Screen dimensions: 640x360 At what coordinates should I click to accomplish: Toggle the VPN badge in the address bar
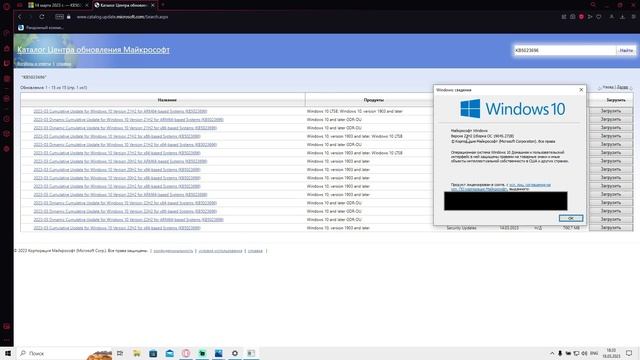[x=60, y=17]
